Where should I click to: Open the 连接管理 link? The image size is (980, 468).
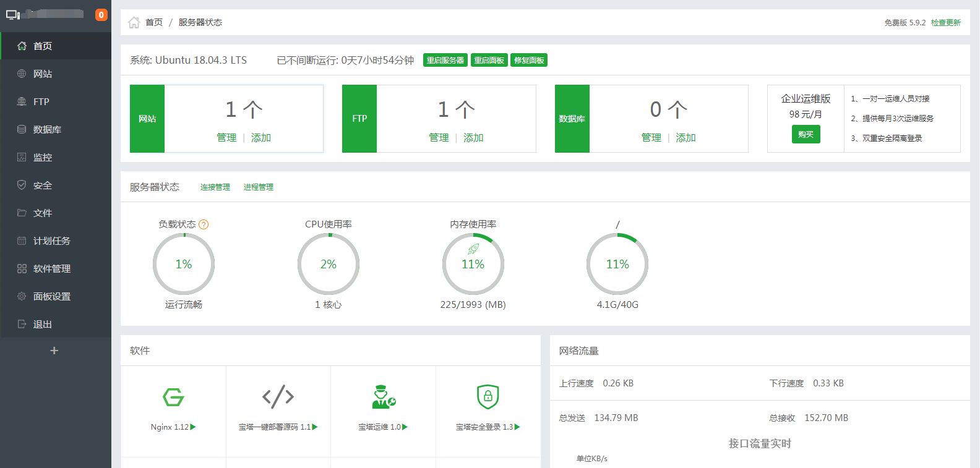click(x=215, y=187)
